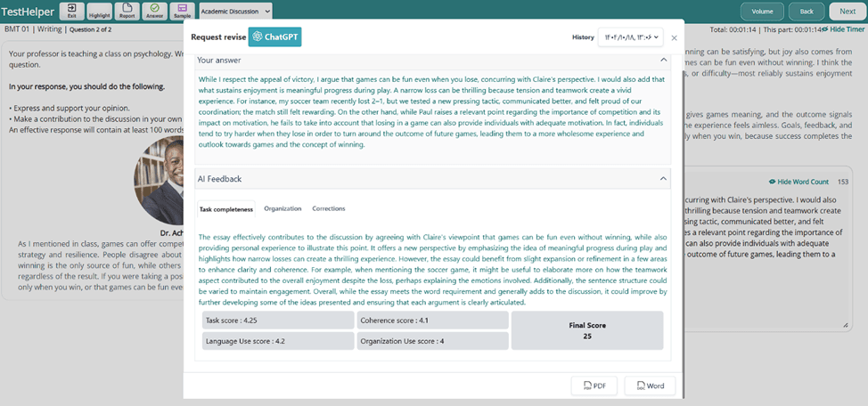Open the Report tool
Viewport: 868px width, 406px height.
click(127, 11)
